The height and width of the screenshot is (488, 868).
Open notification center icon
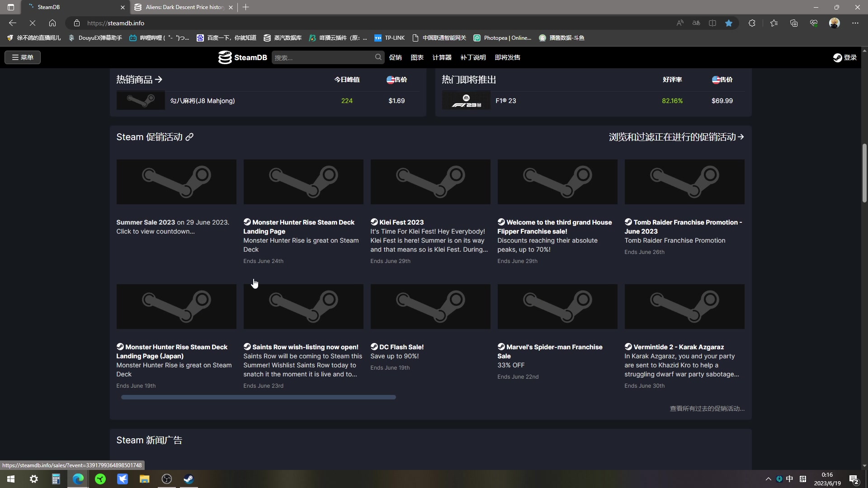tap(854, 479)
